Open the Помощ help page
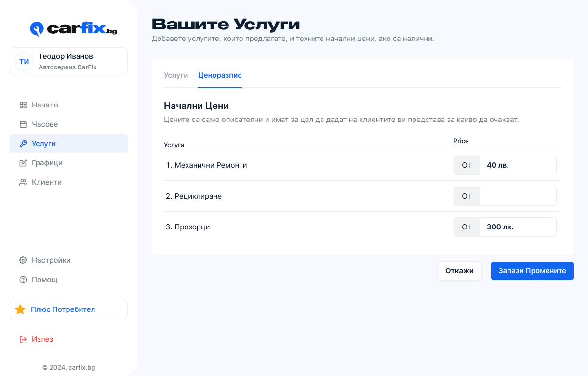Screen dimensions: 588x376 pos(68,280)
